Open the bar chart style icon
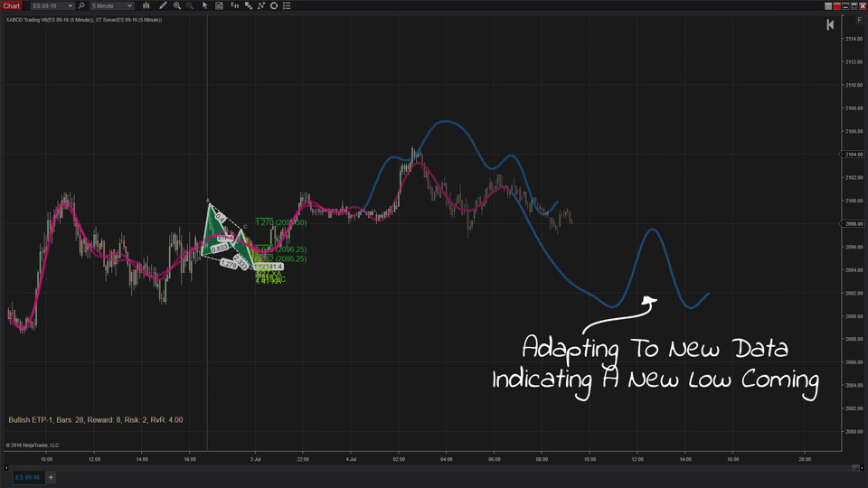868x488 pixels. [x=146, y=5]
